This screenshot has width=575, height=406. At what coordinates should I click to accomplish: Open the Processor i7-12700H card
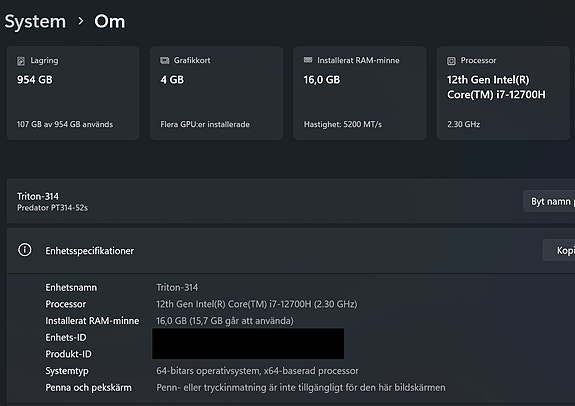pyautogui.click(x=503, y=93)
